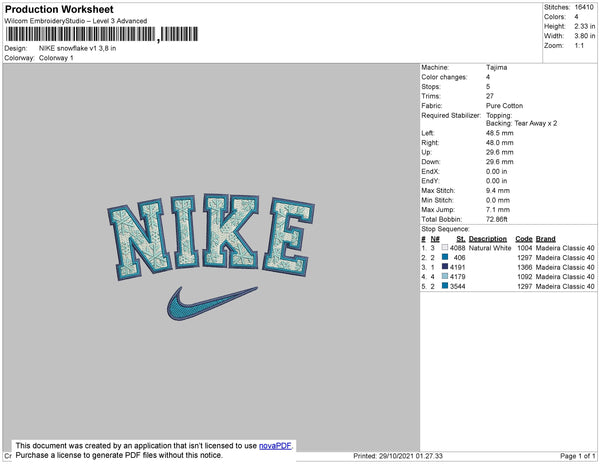The height and width of the screenshot is (464, 600).
Task: Click the swoosh logo in the design preview
Action: (212, 303)
